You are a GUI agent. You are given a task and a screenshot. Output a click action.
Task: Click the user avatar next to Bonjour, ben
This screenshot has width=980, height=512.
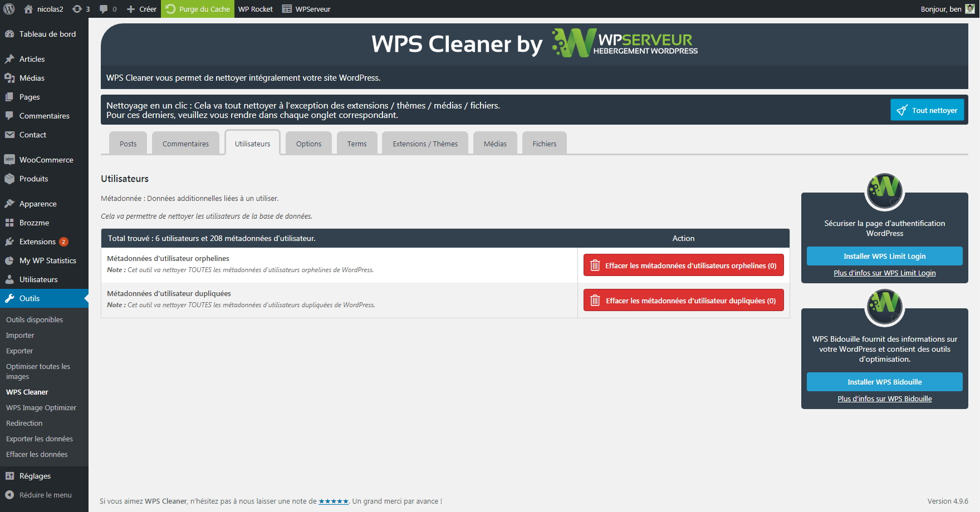click(x=970, y=9)
